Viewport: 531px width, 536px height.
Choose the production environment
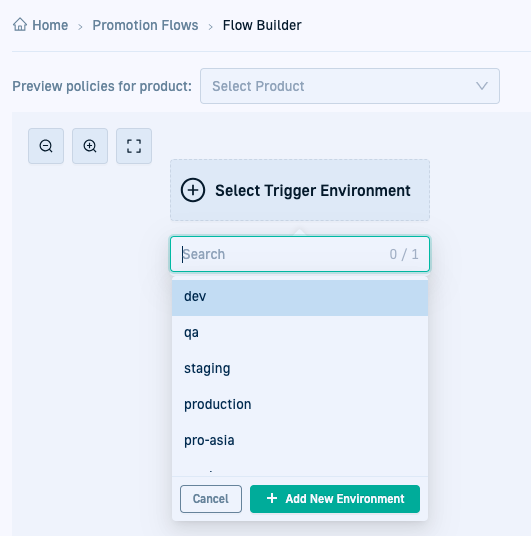(300, 404)
